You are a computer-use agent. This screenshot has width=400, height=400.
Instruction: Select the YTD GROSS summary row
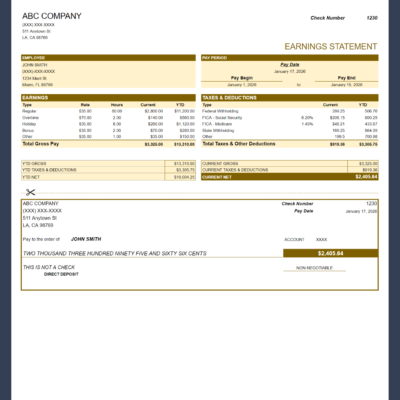[108, 163]
